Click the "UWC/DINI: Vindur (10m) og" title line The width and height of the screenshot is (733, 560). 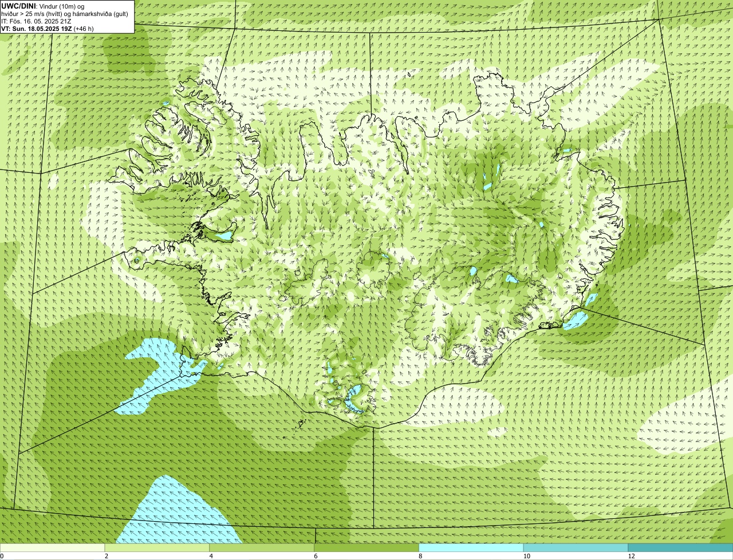43,6
